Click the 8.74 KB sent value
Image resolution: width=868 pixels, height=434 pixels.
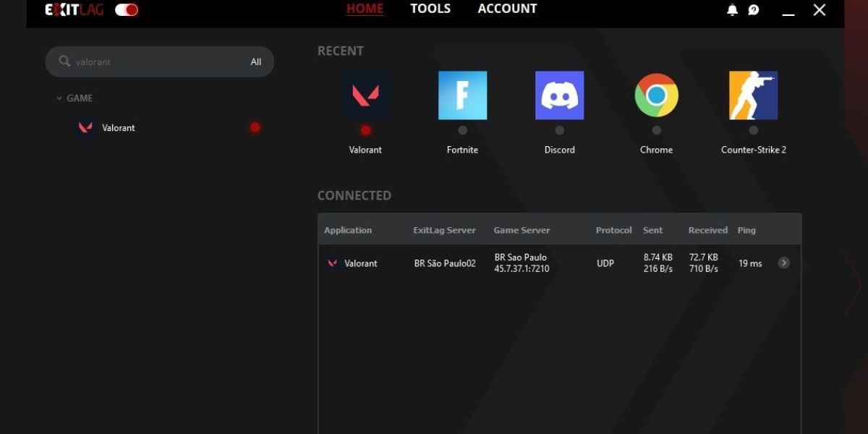click(658, 257)
